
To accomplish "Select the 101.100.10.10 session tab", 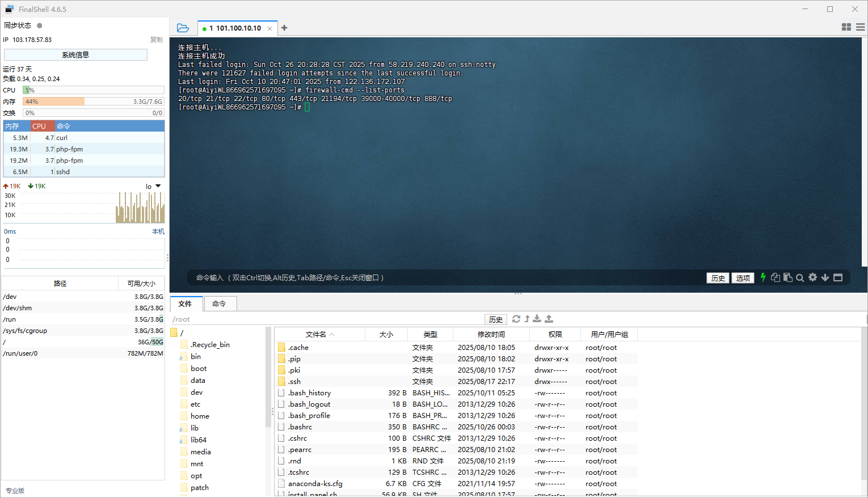I will (x=234, y=27).
